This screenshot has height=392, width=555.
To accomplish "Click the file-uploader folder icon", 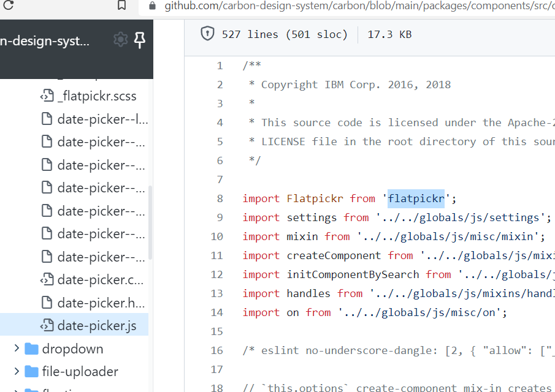I will [31, 372].
